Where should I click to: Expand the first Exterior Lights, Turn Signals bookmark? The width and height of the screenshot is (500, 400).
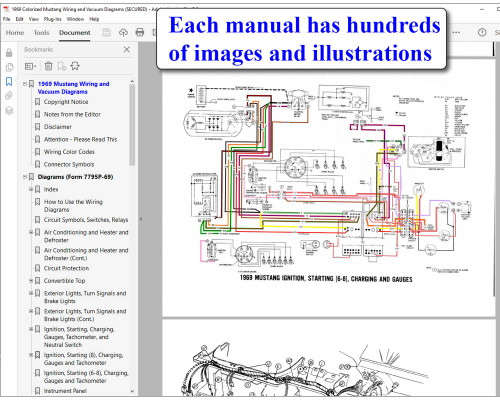pos(31,293)
